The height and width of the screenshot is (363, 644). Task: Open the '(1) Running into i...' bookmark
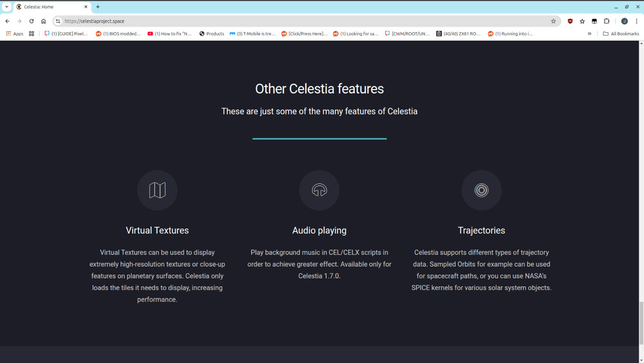pos(511,34)
